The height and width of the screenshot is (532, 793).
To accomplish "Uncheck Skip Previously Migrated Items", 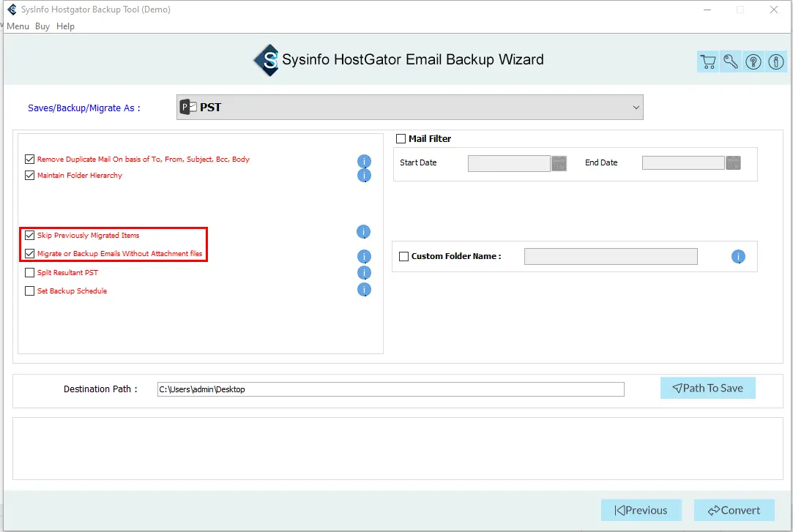I will point(30,236).
